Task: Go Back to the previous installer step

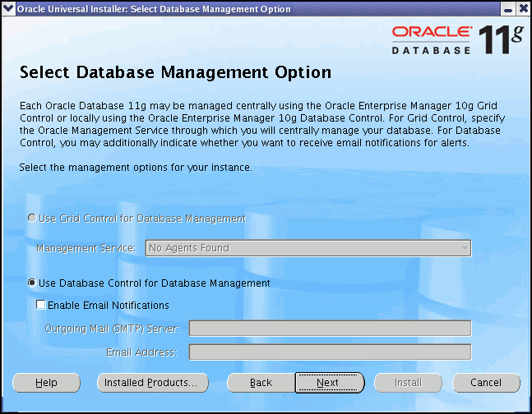Action: coord(261,383)
